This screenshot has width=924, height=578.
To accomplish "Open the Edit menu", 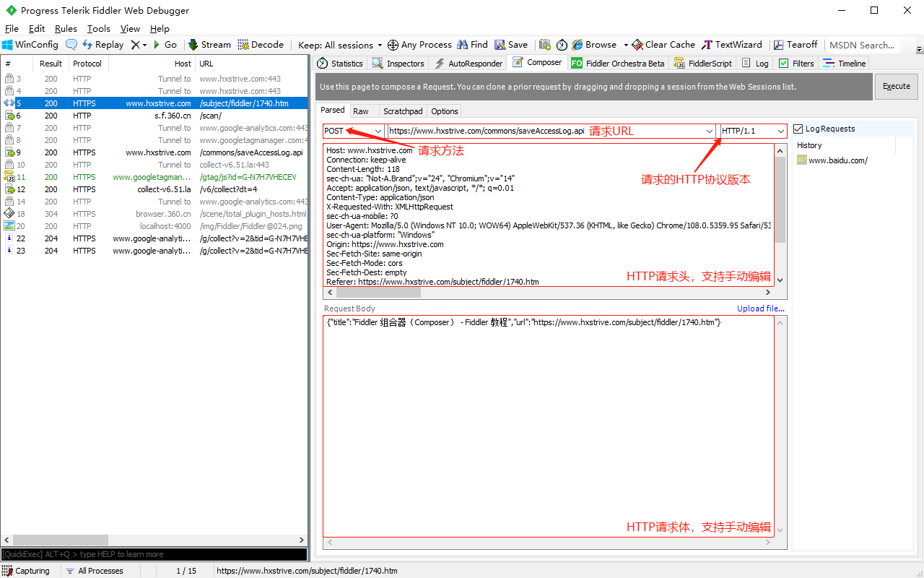I will pos(37,29).
